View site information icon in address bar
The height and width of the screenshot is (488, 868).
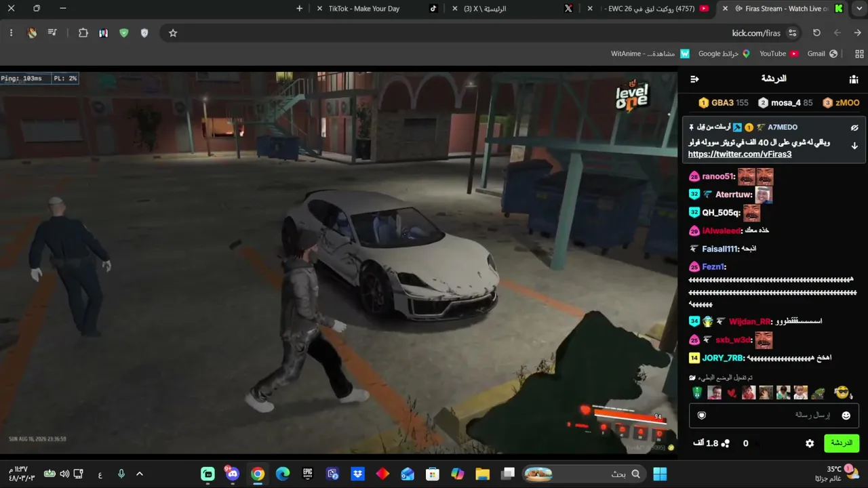pos(792,33)
